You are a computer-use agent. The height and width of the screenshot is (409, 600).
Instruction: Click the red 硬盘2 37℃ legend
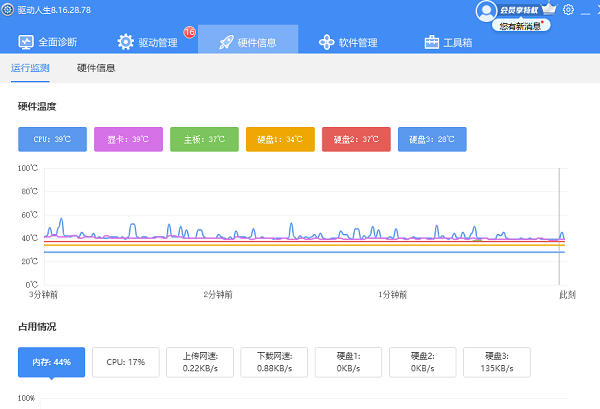pos(356,139)
